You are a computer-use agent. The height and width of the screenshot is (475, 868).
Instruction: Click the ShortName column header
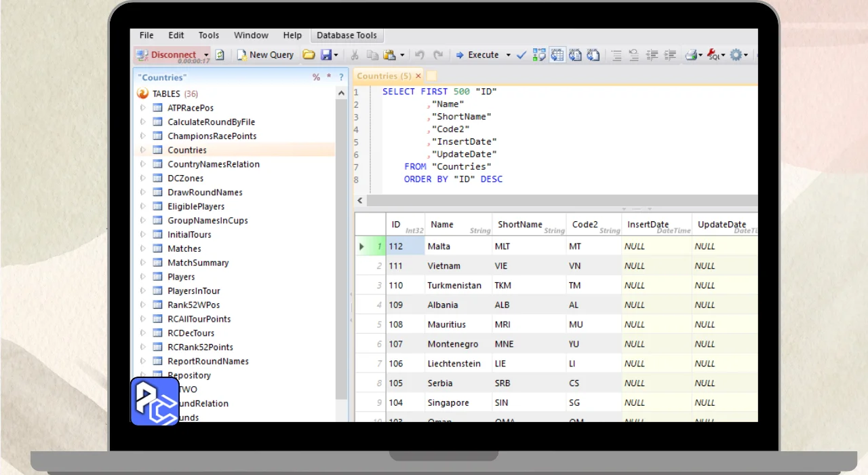point(520,225)
